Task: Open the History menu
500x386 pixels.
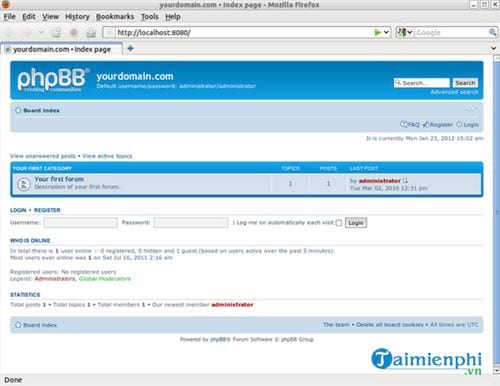Action: click(77, 17)
